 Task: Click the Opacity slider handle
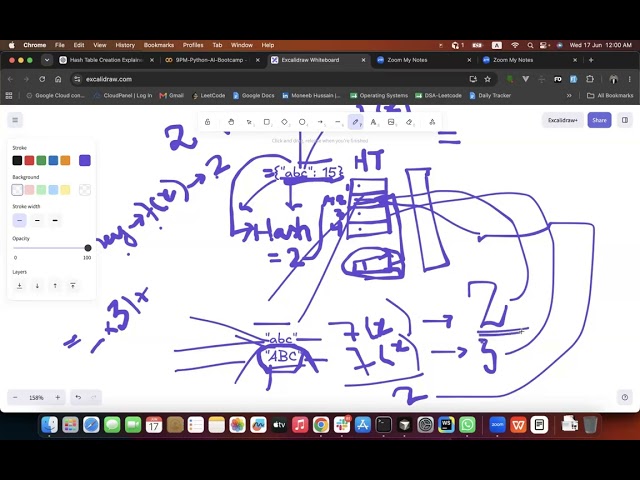[x=88, y=248]
